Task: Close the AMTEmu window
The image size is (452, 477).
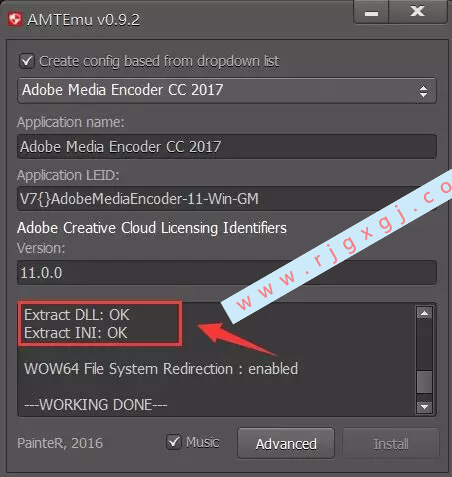Action: (418, 11)
